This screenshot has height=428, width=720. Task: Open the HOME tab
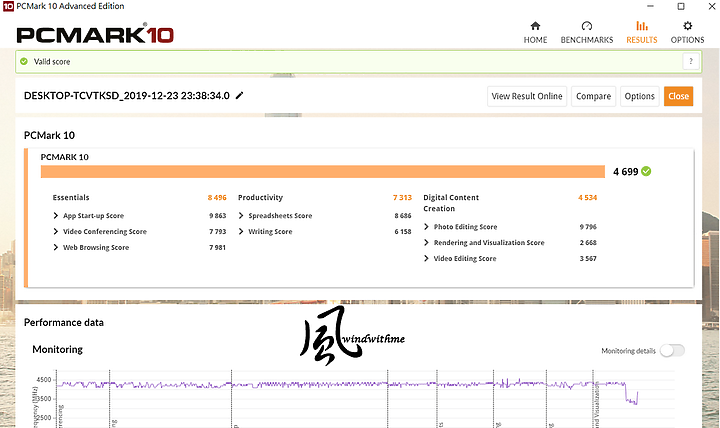pos(535,32)
